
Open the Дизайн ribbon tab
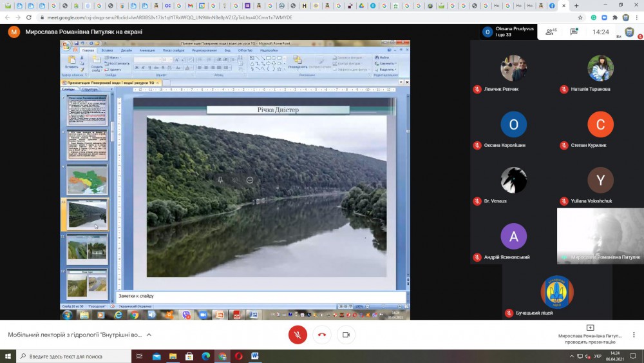coord(126,50)
